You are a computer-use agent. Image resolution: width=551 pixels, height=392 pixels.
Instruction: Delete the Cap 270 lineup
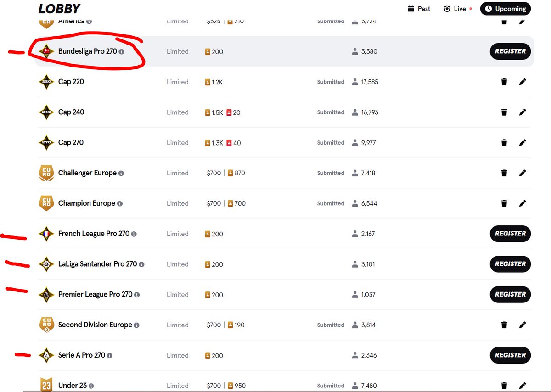[x=504, y=142]
